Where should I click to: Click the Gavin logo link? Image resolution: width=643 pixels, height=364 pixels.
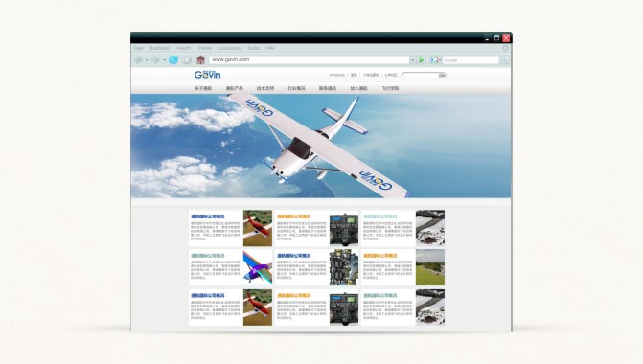(208, 74)
